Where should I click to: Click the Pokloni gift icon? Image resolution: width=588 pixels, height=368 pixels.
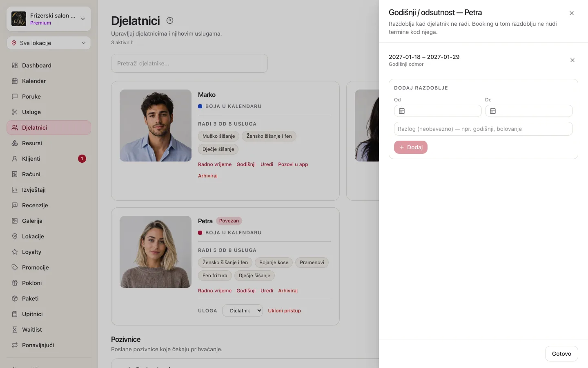tap(15, 283)
